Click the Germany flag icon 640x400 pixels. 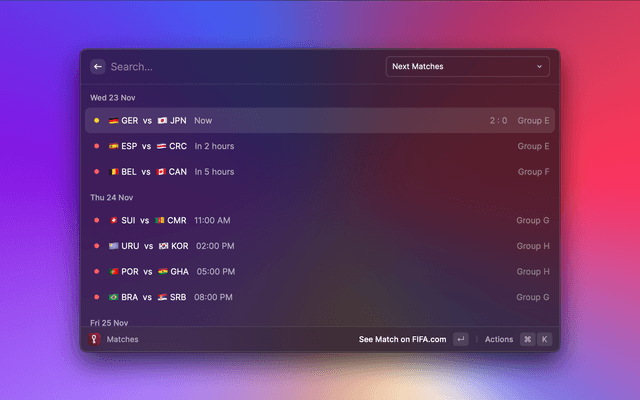point(113,121)
